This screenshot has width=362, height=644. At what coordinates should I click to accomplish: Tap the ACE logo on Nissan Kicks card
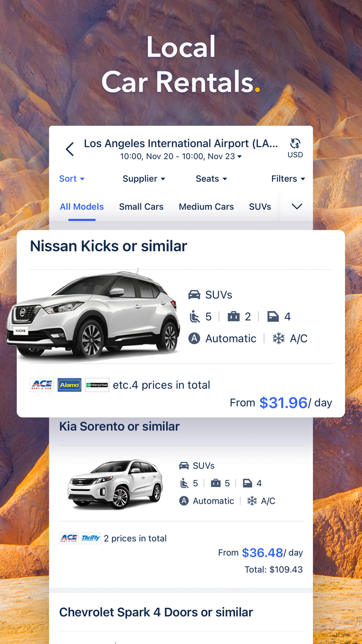pyautogui.click(x=42, y=385)
